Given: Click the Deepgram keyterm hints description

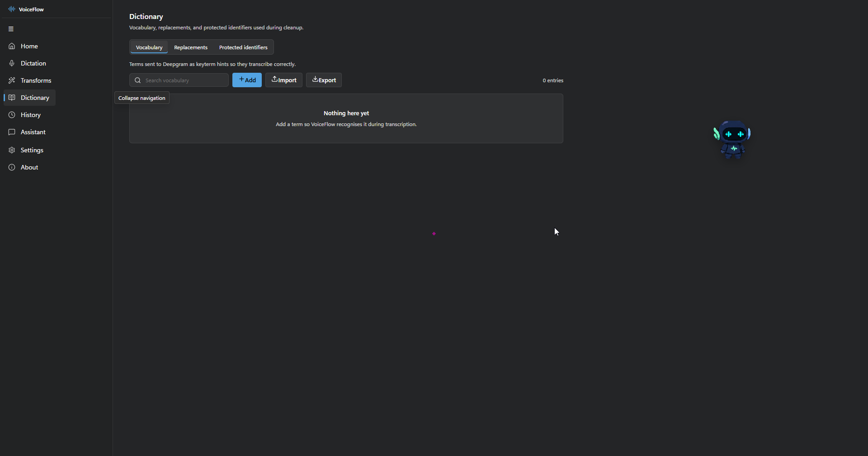Looking at the screenshot, I should [212, 64].
